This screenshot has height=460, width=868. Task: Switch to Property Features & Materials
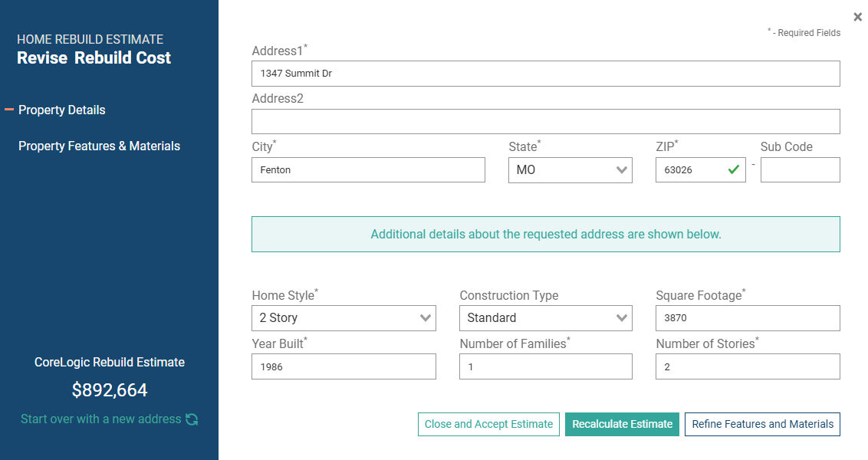pos(99,146)
